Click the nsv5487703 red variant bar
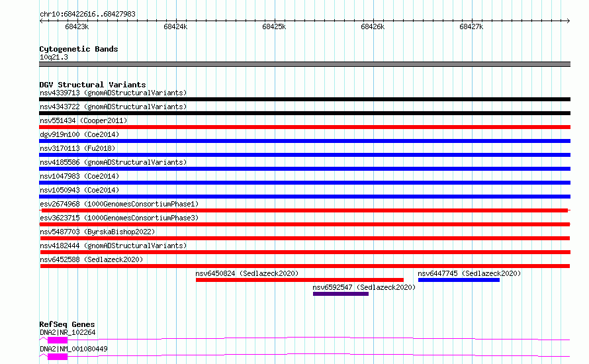Screen dimensions: 589x364 tap(304, 238)
